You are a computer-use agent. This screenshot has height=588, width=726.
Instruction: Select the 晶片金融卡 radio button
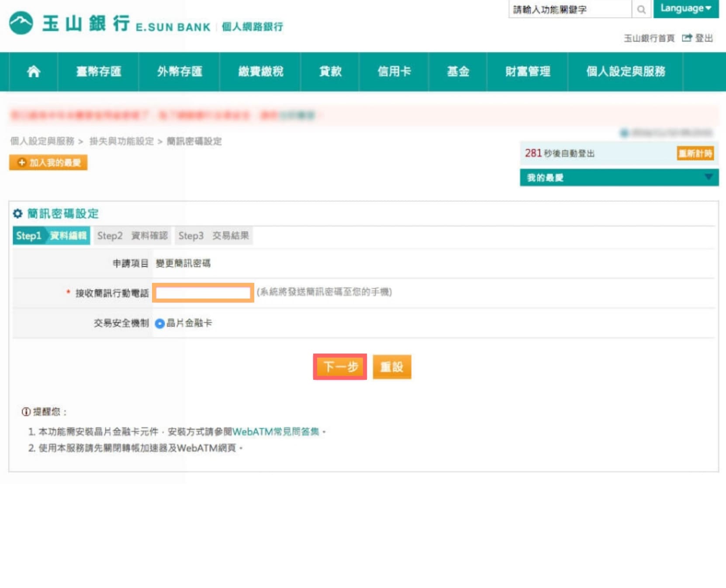tap(160, 323)
